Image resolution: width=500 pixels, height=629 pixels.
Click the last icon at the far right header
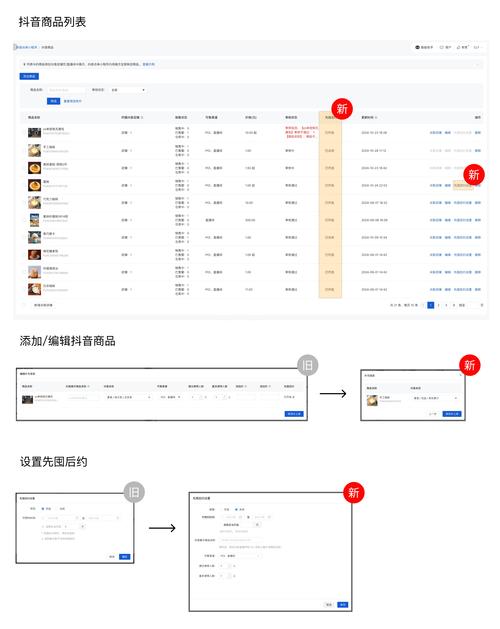click(x=476, y=47)
